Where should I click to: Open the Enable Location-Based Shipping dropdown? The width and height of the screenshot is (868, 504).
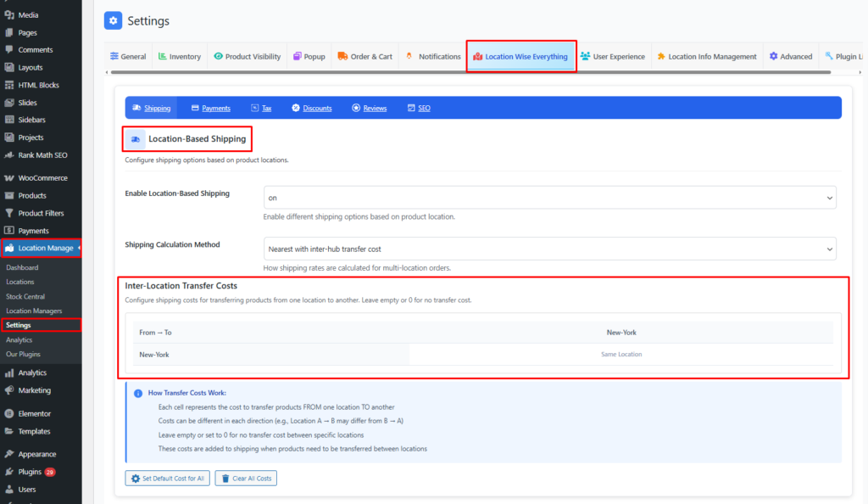pos(549,197)
